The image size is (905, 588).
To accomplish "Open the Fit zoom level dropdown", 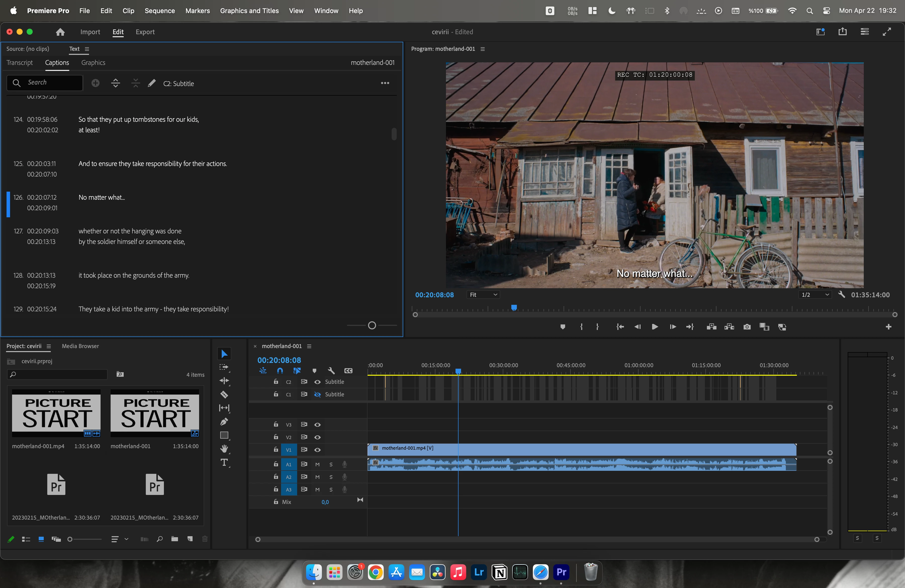I will point(483,295).
